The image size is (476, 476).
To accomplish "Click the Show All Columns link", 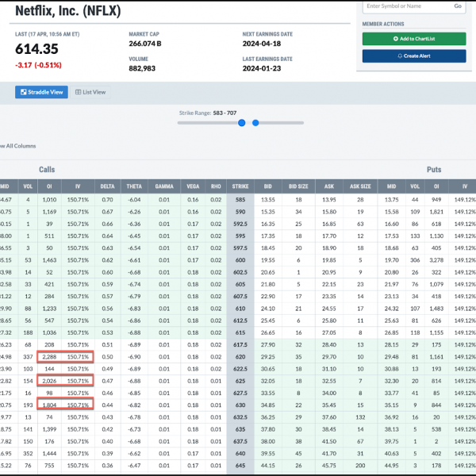I will pos(18,146).
